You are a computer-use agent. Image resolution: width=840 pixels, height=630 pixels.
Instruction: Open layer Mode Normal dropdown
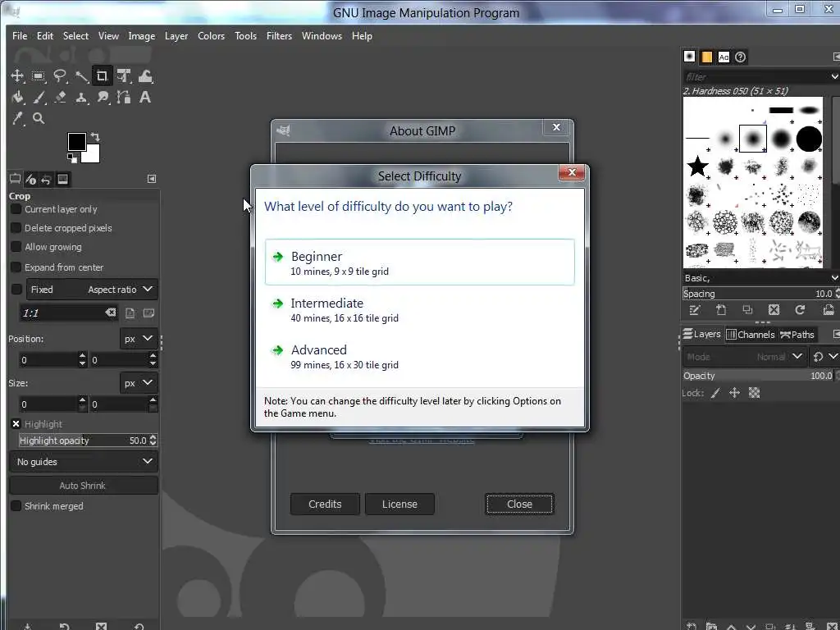click(744, 357)
